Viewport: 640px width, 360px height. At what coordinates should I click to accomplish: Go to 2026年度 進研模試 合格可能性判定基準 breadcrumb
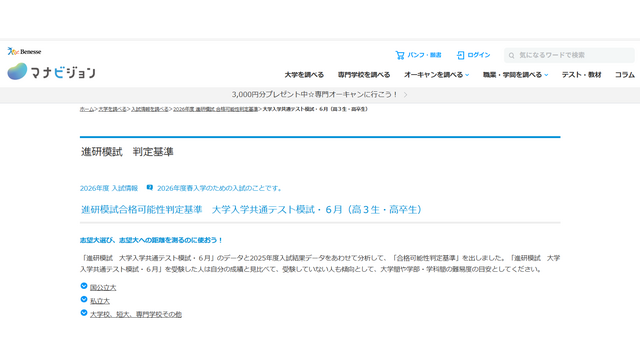click(216, 109)
